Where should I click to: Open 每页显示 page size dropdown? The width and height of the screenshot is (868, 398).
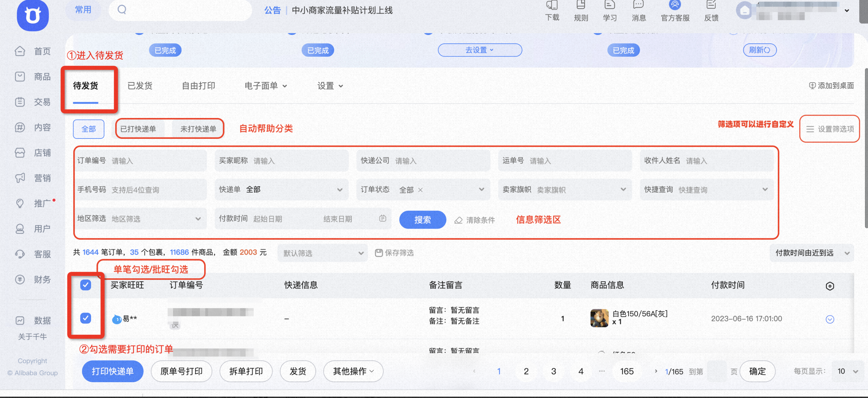[x=847, y=371]
